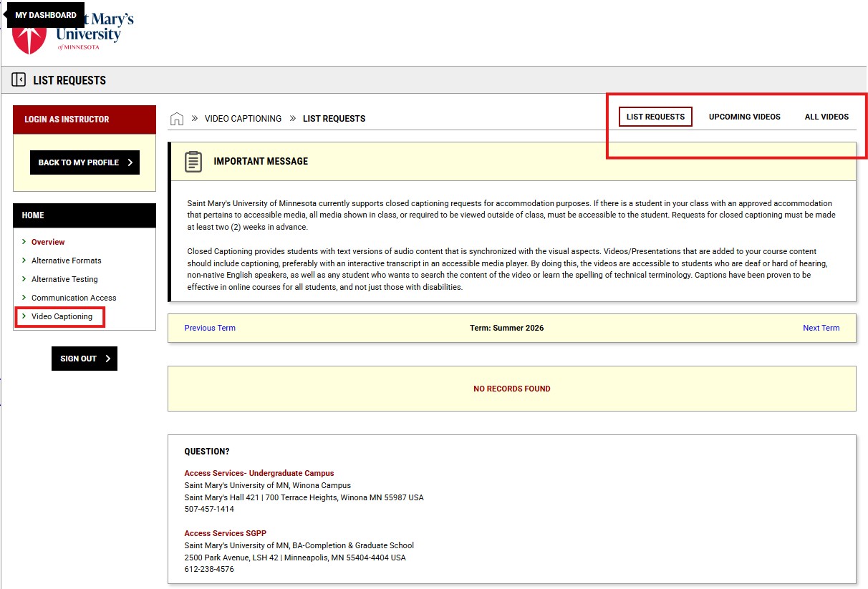The width and height of the screenshot is (868, 589).
Task: Click the Term: Summer 2026 label
Action: tap(506, 328)
